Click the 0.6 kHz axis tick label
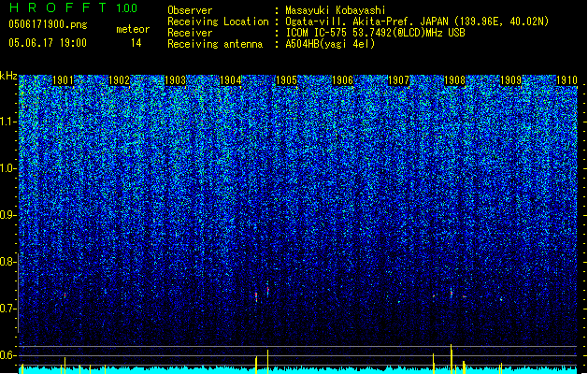The image size is (588, 374). 8,355
